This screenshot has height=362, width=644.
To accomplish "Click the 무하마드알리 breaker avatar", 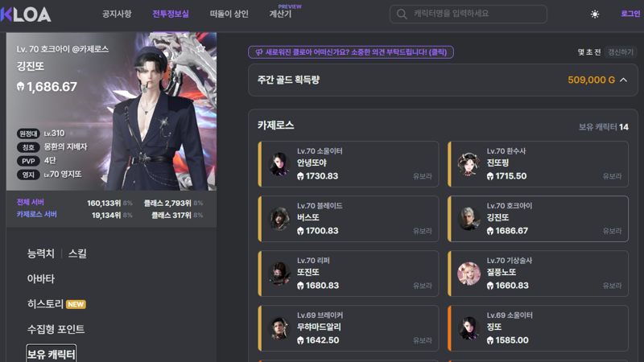I will [279, 328].
